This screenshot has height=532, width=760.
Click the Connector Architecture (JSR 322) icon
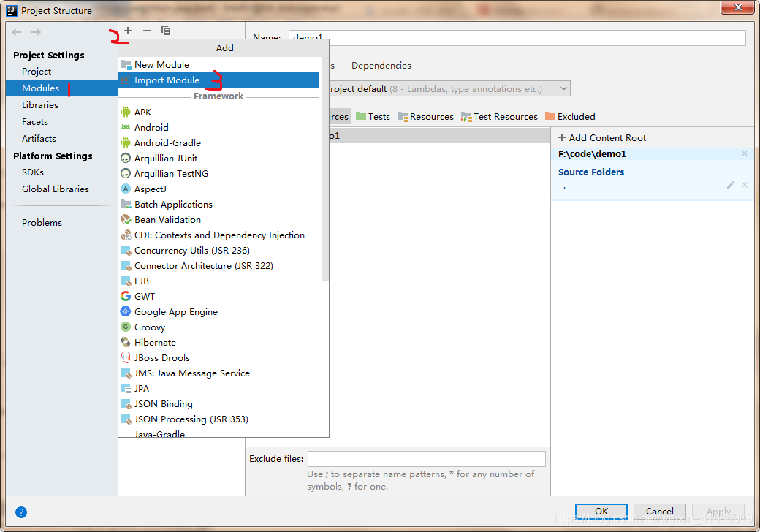(126, 265)
